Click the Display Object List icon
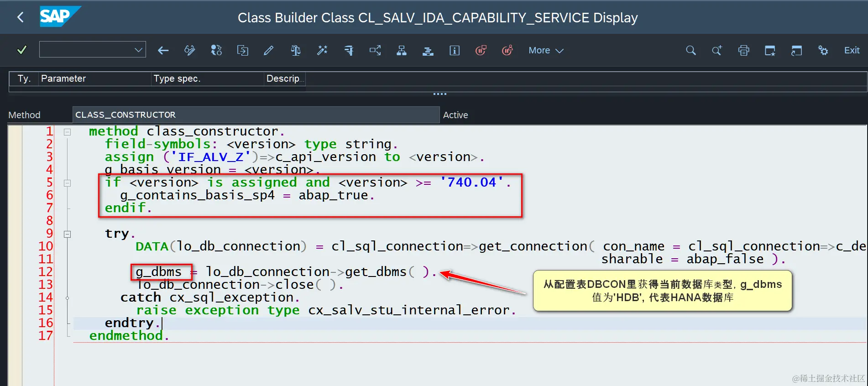 [x=375, y=50]
